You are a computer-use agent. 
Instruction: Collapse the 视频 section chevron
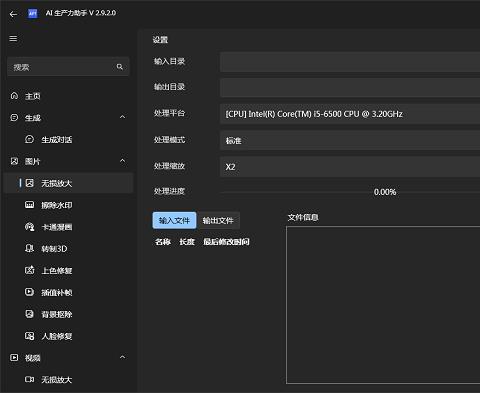point(122,357)
